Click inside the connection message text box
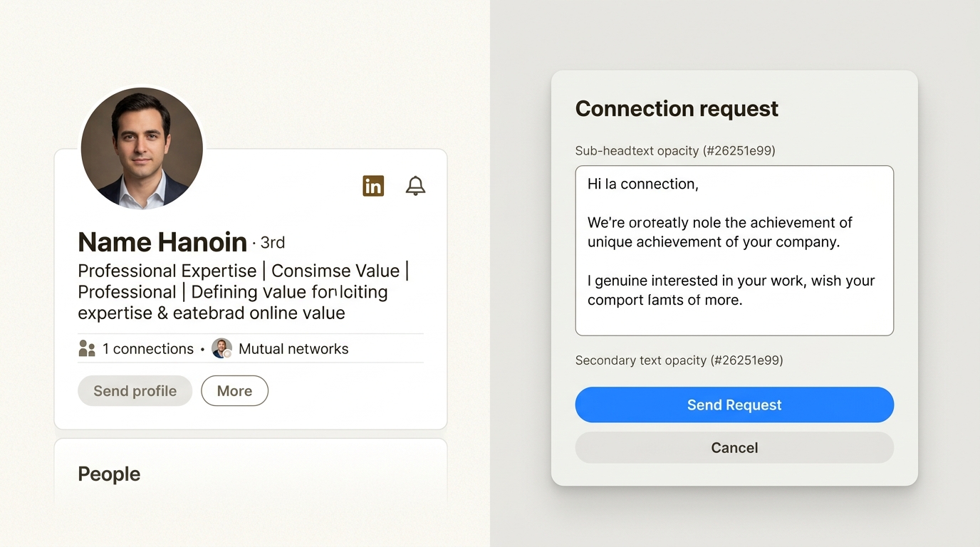The width and height of the screenshot is (980, 547). pyautogui.click(x=734, y=251)
